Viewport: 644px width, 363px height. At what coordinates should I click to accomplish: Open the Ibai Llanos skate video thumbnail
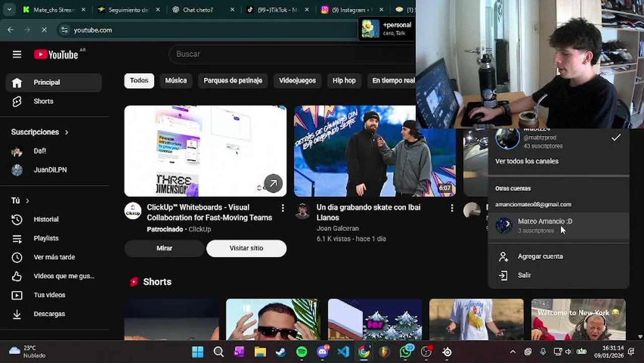pos(375,151)
